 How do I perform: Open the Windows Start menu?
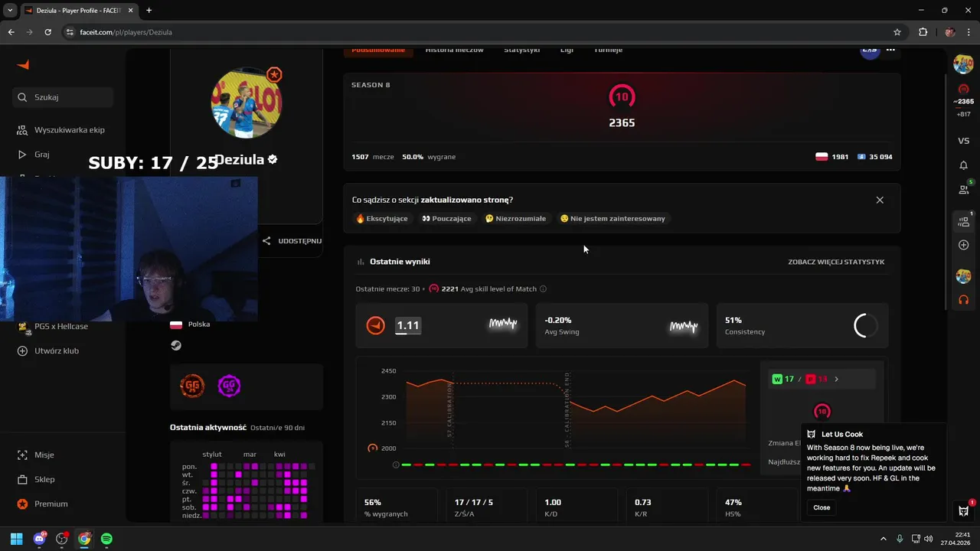pos(16,539)
